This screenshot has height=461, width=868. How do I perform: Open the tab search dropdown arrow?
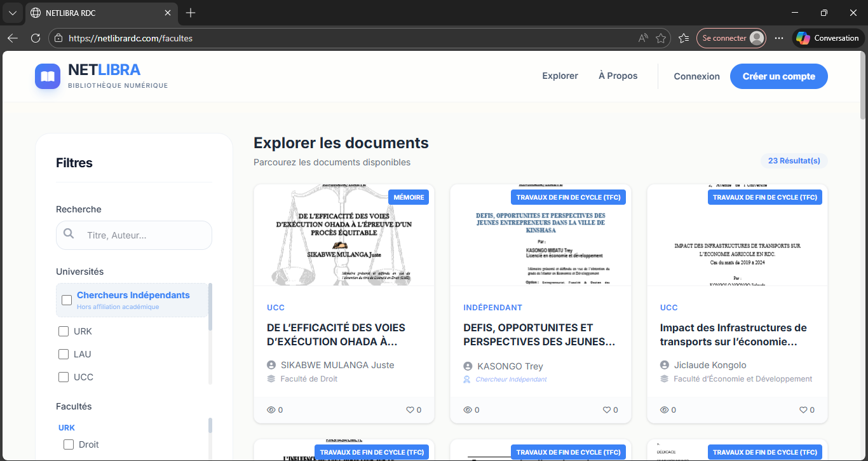(x=12, y=13)
